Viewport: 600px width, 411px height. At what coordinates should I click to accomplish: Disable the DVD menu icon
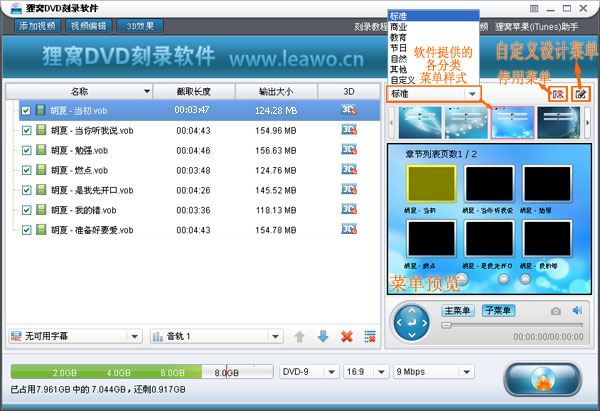tap(558, 94)
